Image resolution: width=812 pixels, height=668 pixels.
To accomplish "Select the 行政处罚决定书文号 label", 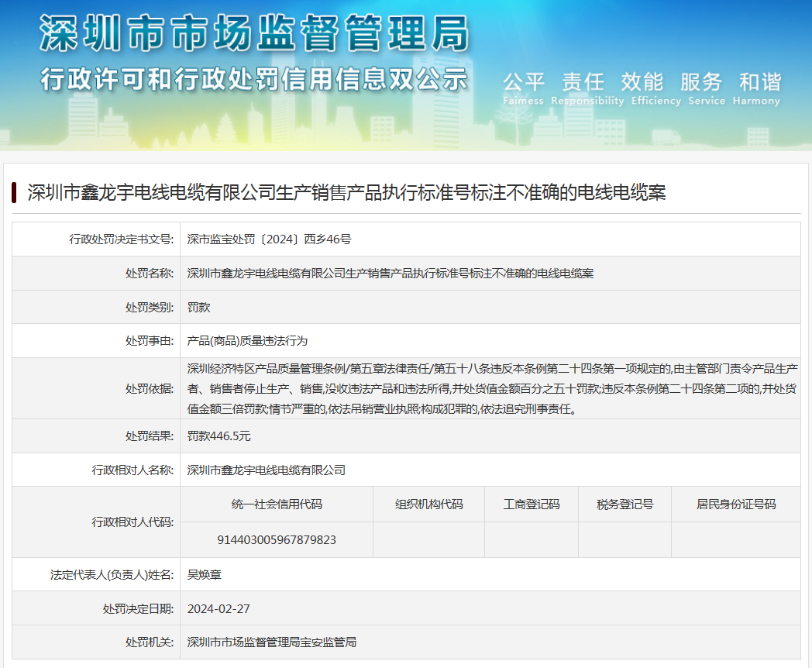I will [121, 239].
